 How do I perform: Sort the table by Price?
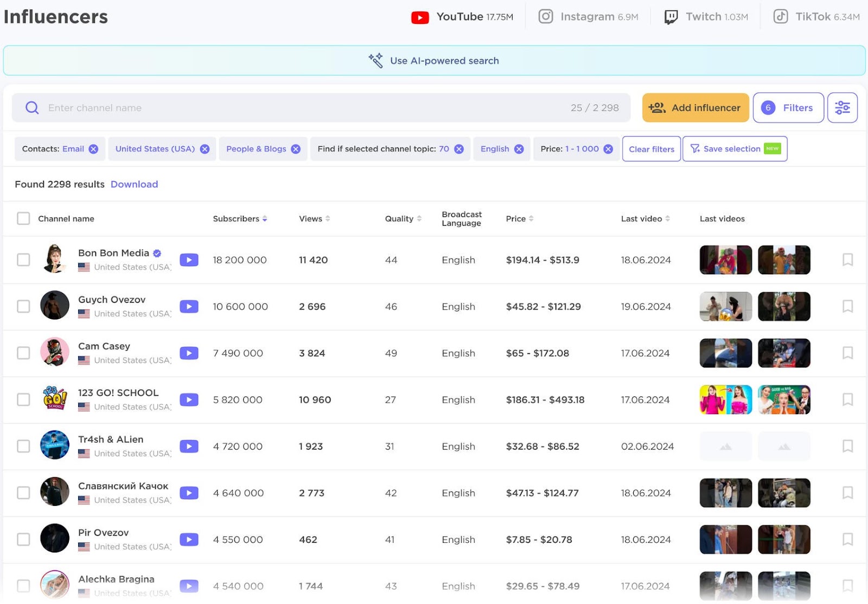tap(532, 219)
